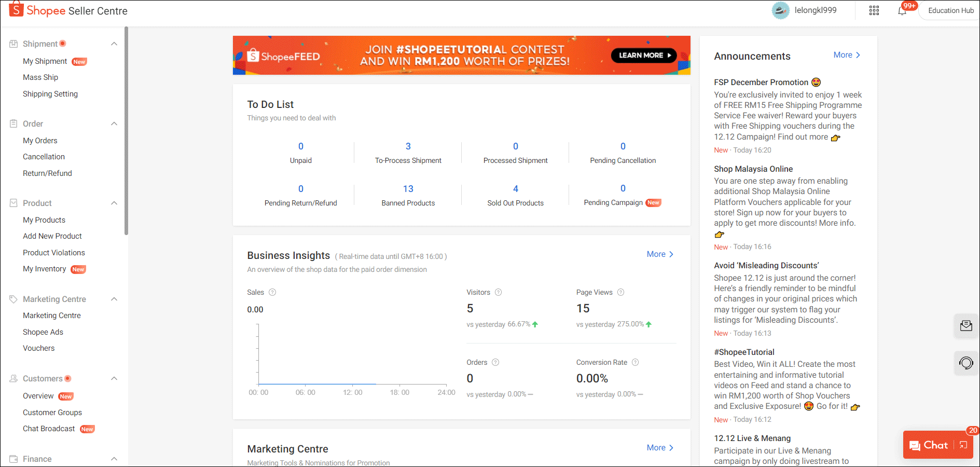Open Vouchers under Marketing Centre
The width and height of the screenshot is (980, 467).
click(38, 348)
